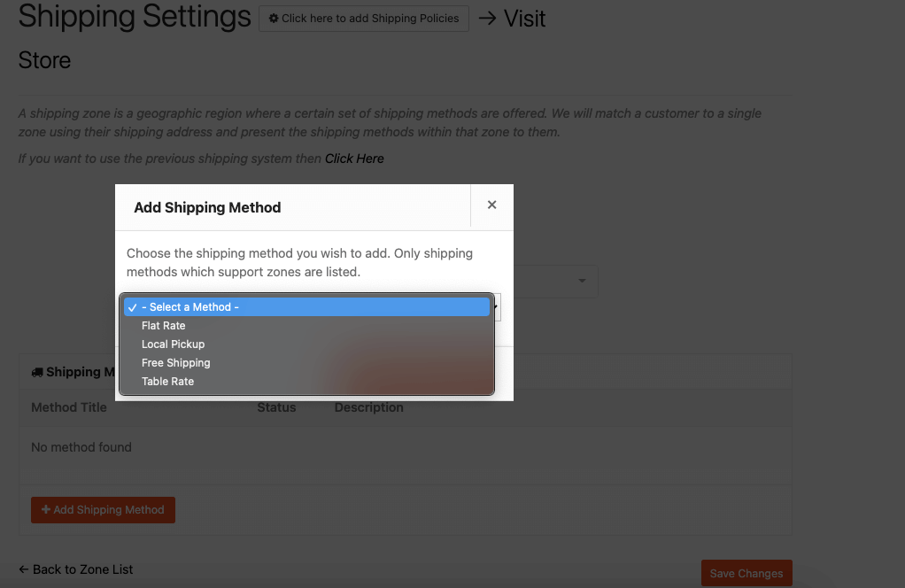The width and height of the screenshot is (905, 588).
Task: Save Changes to shipping settings
Action: tap(746, 572)
